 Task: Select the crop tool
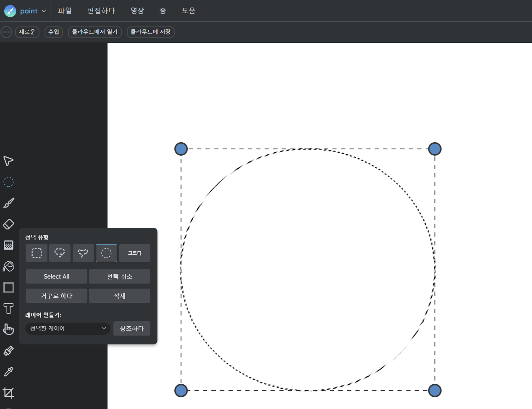[x=8, y=393]
